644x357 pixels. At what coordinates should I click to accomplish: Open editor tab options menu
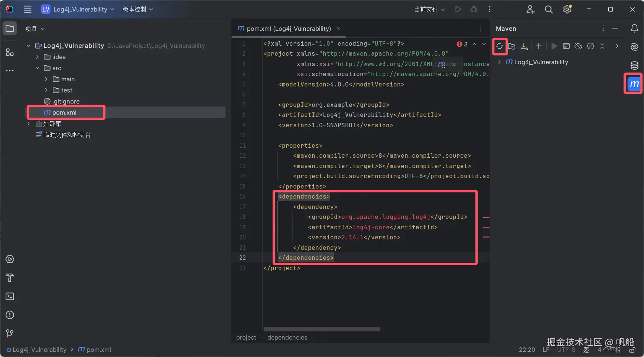(x=481, y=28)
